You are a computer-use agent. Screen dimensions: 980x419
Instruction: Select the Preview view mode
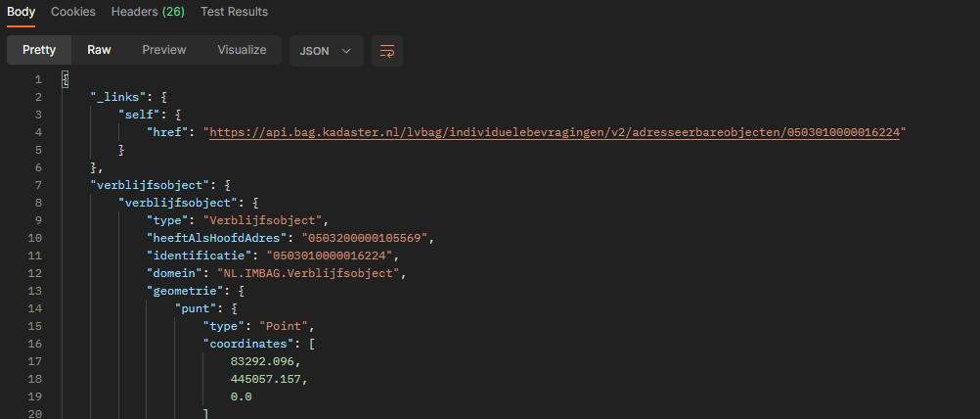(164, 50)
